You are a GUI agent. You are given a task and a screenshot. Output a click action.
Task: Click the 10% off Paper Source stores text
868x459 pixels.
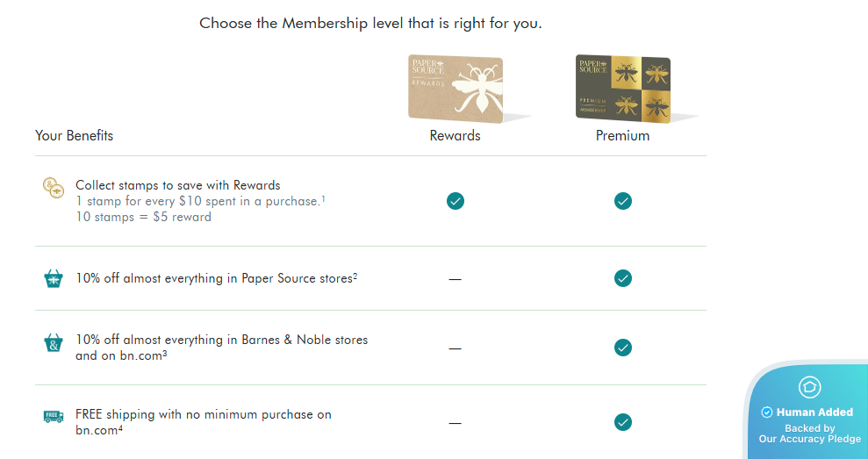tap(216, 278)
